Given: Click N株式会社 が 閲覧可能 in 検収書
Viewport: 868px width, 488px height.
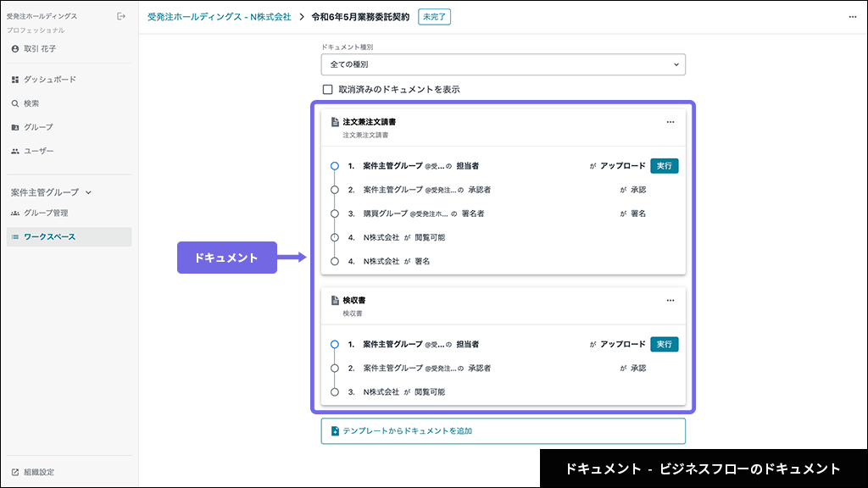Looking at the screenshot, I should click(x=404, y=391).
